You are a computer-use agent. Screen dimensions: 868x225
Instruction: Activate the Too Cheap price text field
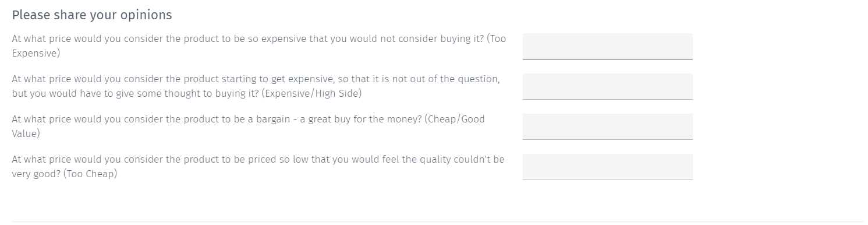point(607,167)
